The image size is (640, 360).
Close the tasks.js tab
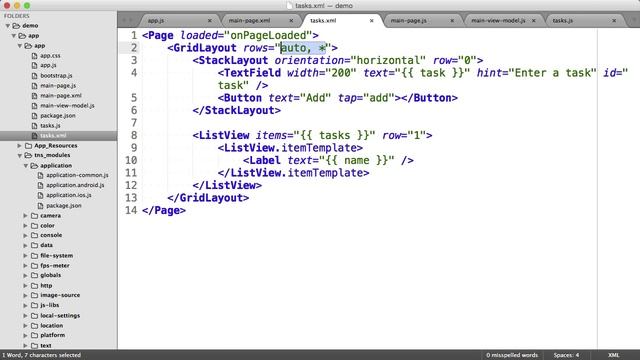point(614,20)
